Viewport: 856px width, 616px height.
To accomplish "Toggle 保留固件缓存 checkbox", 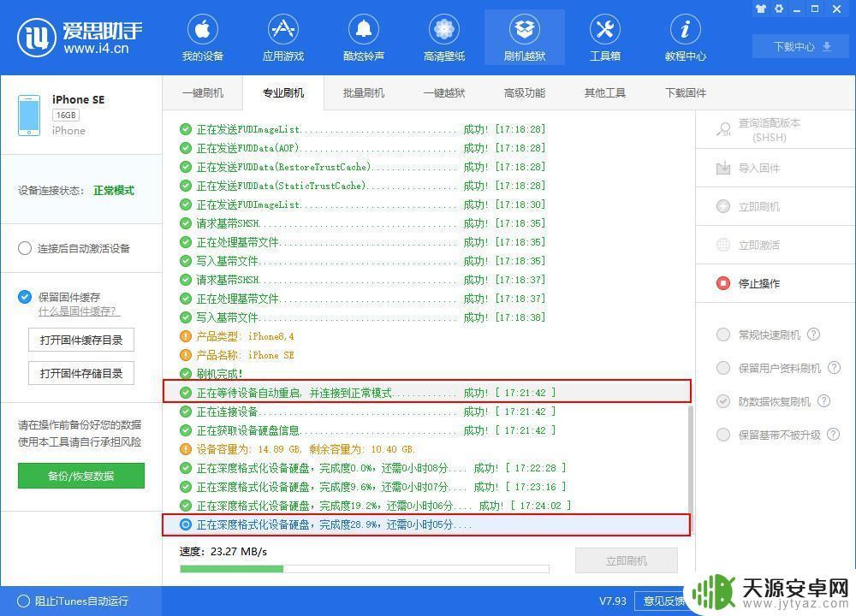I will (x=25, y=297).
